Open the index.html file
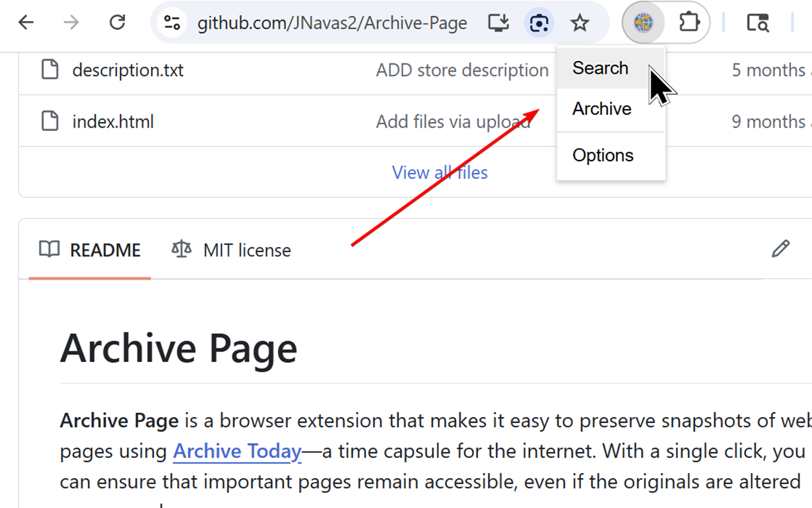Image resolution: width=812 pixels, height=508 pixels. 113,121
